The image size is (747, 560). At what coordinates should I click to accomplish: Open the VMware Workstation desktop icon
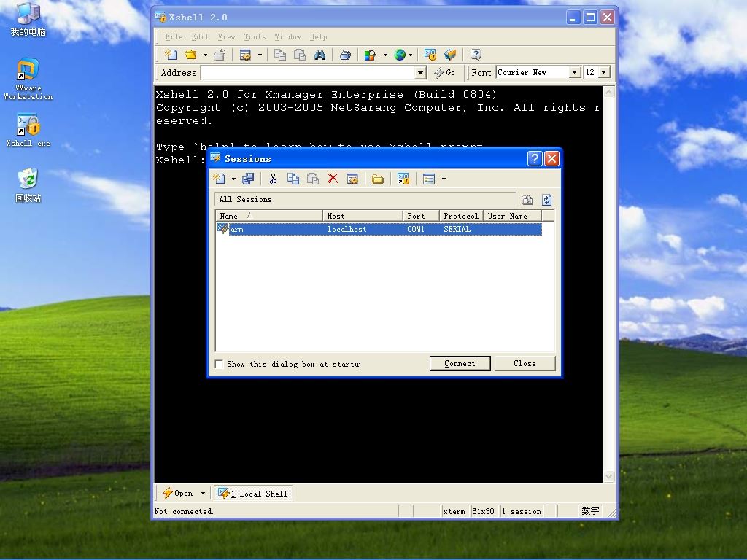[x=28, y=79]
